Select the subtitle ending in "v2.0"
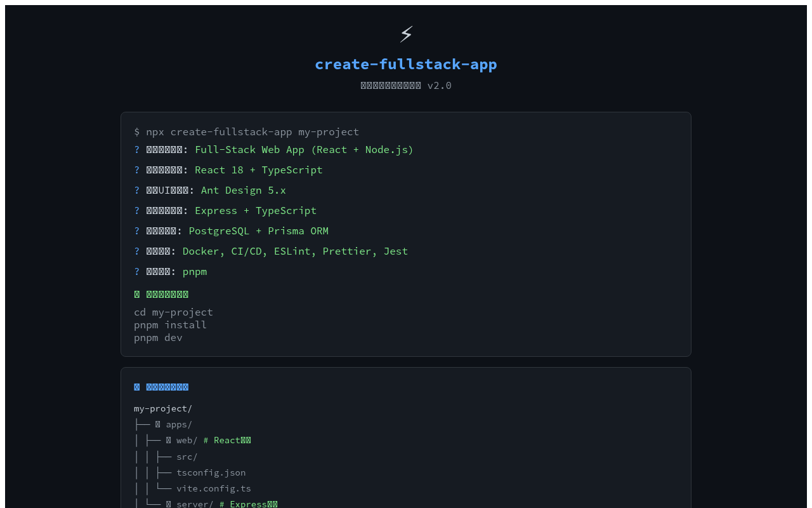Viewport: 812px width, 508px height. tap(406, 85)
